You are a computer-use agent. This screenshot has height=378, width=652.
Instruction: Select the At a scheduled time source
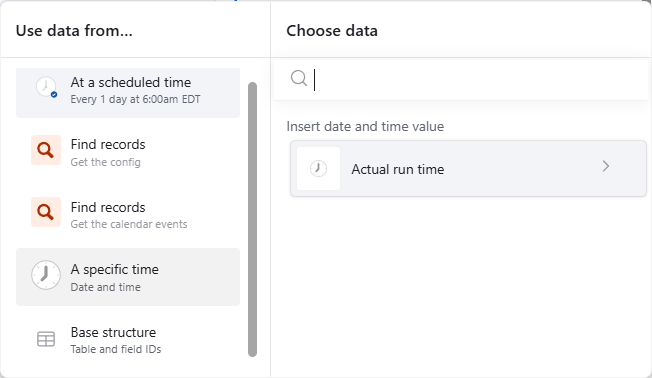click(x=128, y=92)
